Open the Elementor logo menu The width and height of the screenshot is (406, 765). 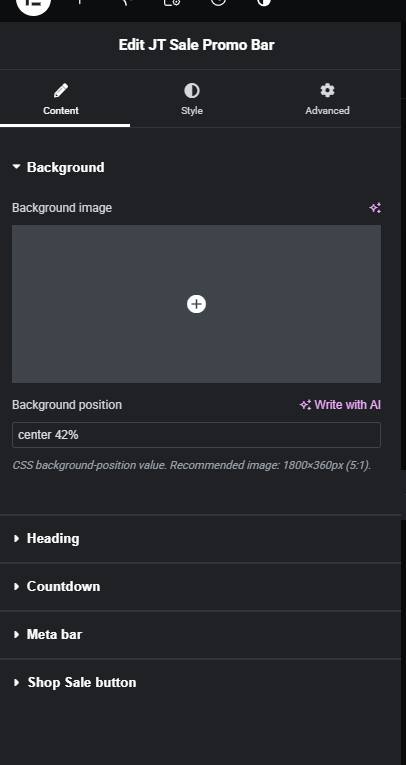pyautogui.click(x=33, y=4)
